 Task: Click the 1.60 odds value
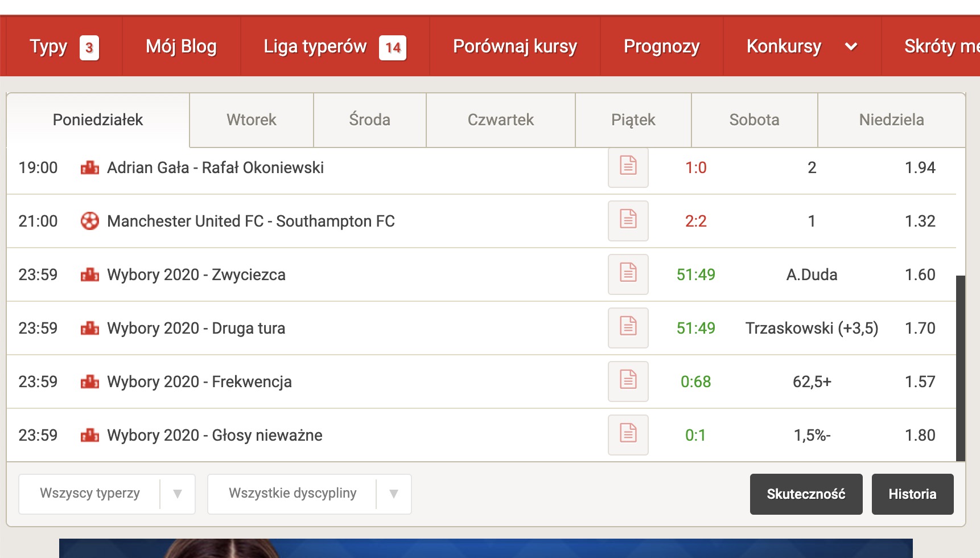pyautogui.click(x=920, y=274)
